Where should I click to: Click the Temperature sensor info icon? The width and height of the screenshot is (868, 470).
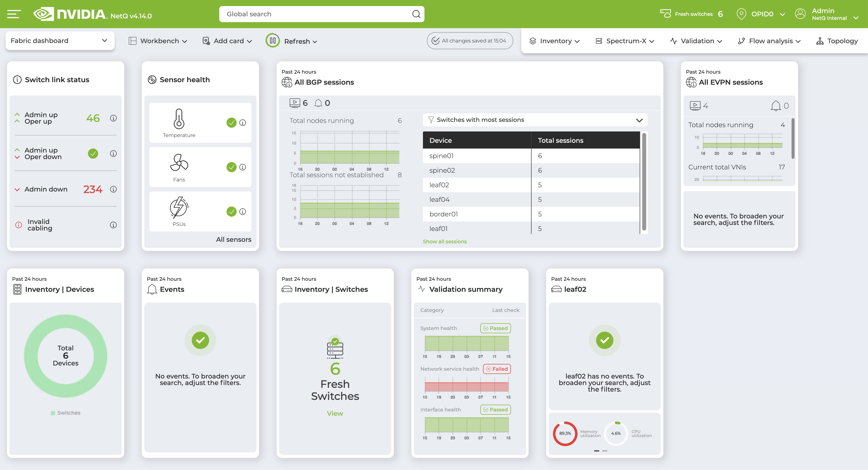pyautogui.click(x=242, y=123)
